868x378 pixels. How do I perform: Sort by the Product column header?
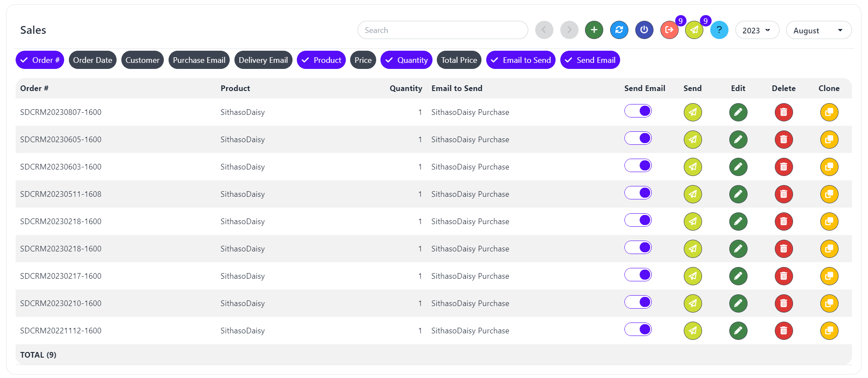click(x=235, y=88)
